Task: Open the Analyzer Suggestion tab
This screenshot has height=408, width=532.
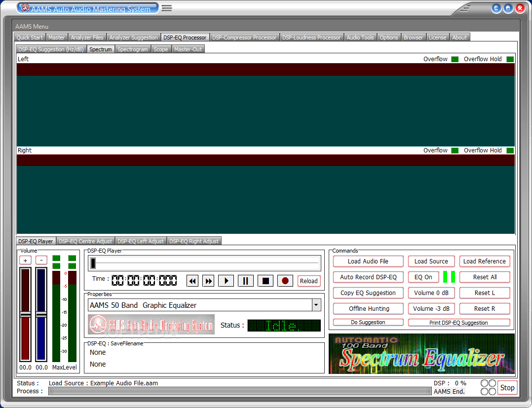Action: 134,37
